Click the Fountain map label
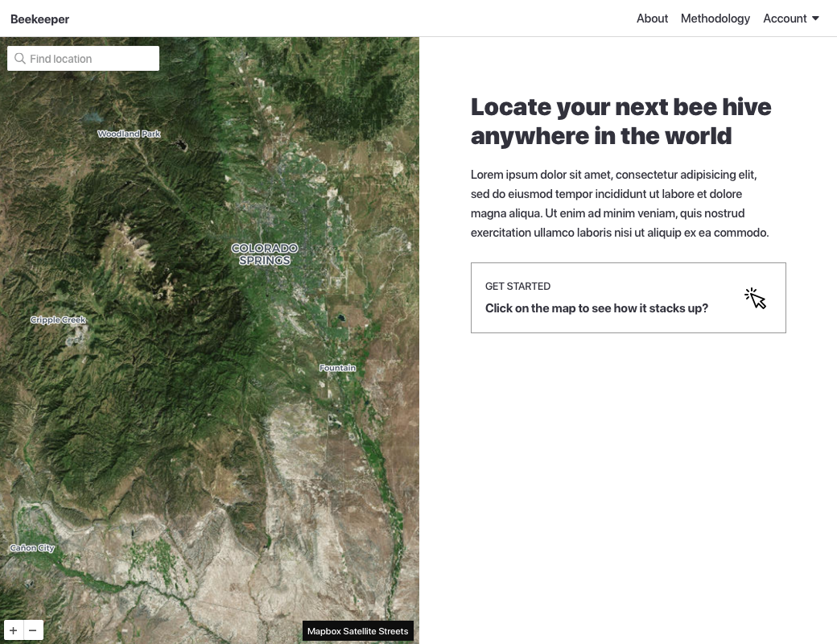This screenshot has width=837, height=644. (337, 368)
